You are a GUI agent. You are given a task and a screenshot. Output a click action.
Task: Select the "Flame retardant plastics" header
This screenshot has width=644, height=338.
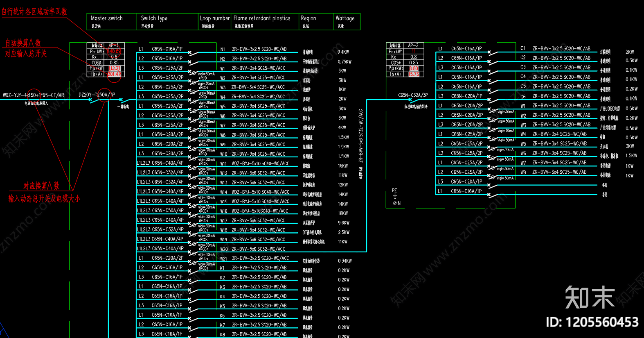(x=262, y=18)
